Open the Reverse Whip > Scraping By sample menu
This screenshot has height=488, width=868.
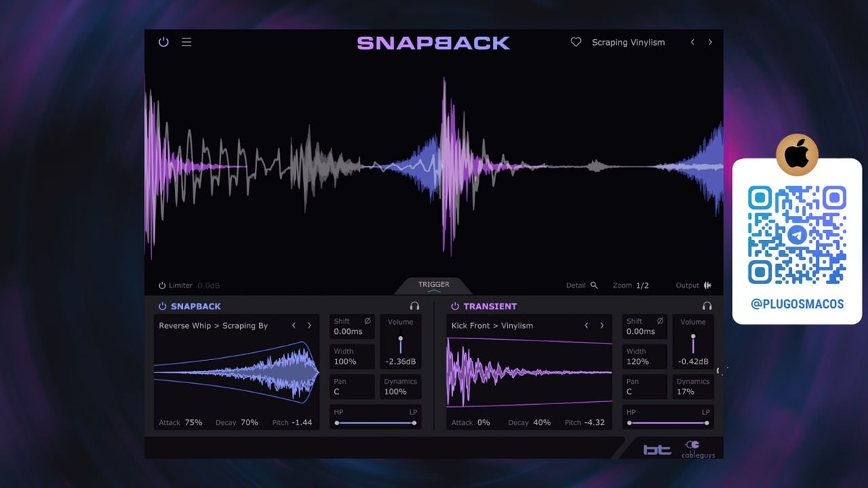click(213, 326)
